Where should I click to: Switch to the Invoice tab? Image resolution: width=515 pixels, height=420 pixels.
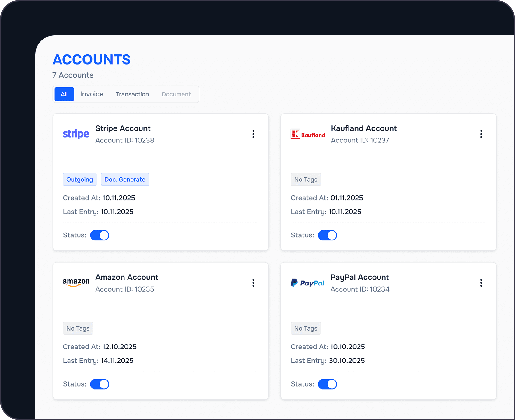[92, 94]
